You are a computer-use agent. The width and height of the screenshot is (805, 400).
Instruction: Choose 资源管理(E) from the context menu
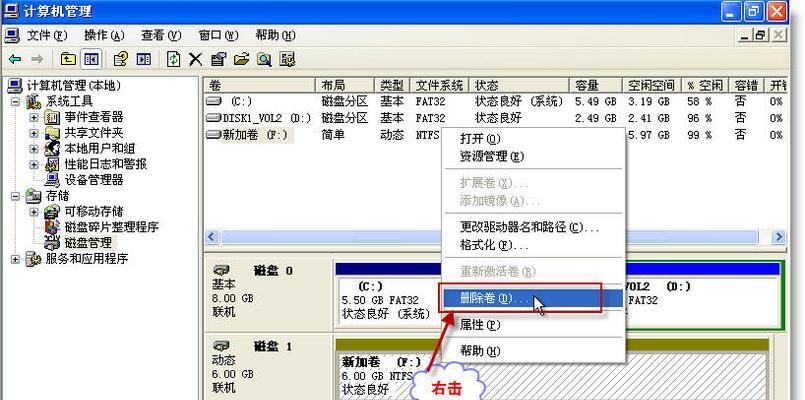(x=533, y=156)
